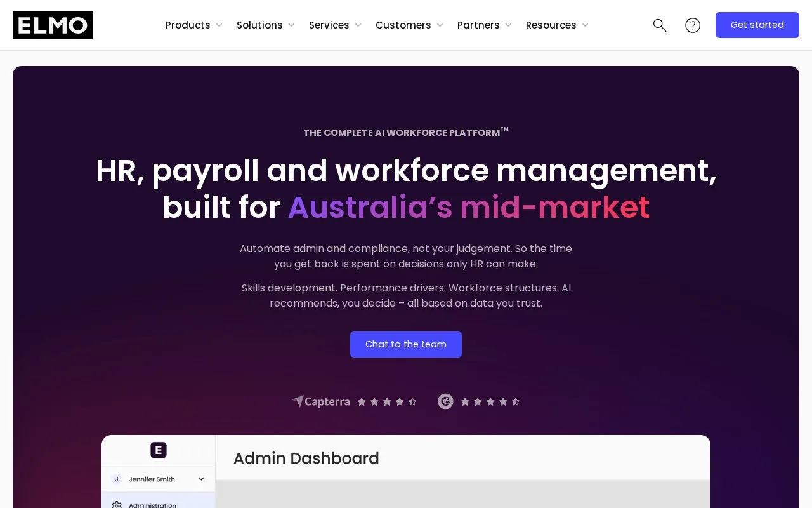Click the G2 rating logo
Viewport: 812px width, 508px height.
tap(445, 401)
